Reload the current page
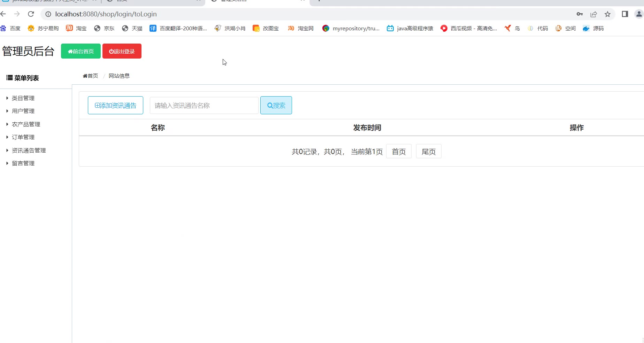644x343 pixels. (x=31, y=14)
